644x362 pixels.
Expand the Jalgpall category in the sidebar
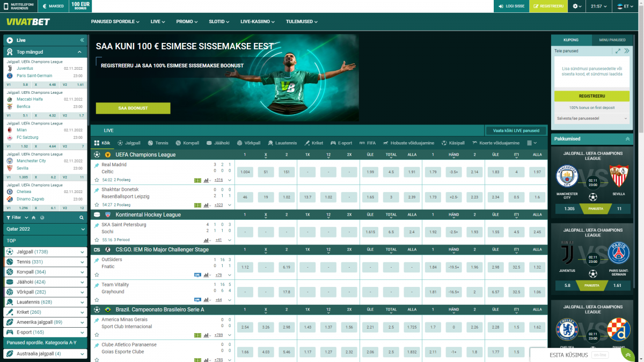tap(82, 252)
